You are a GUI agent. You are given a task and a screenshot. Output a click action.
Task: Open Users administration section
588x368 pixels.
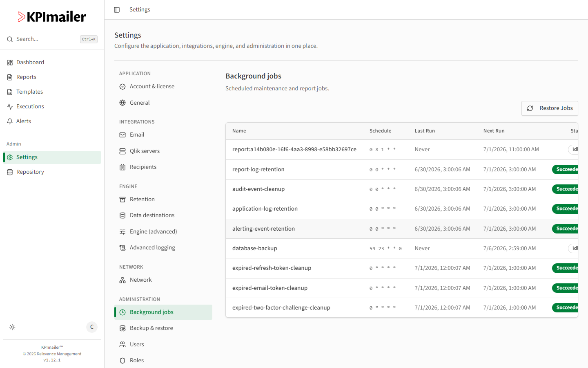tap(163, 344)
